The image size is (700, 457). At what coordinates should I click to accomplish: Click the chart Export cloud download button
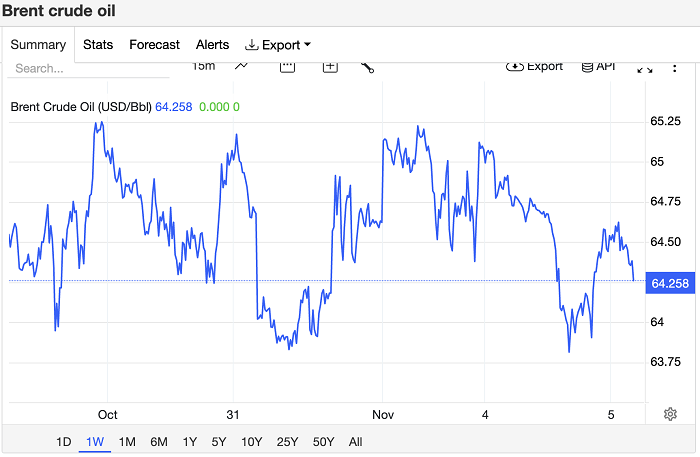coord(534,66)
